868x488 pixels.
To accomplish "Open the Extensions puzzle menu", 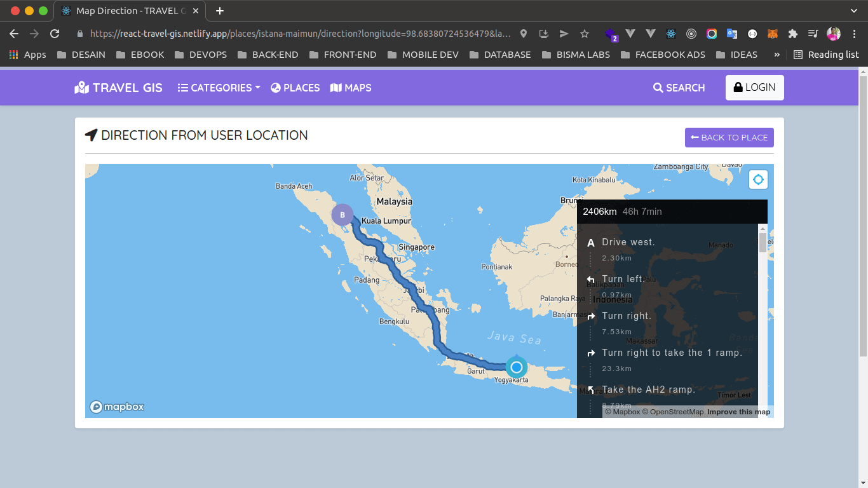I will [792, 34].
